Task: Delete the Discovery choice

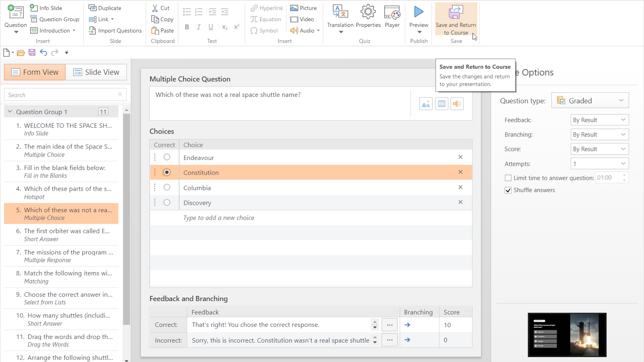Action: click(x=461, y=202)
